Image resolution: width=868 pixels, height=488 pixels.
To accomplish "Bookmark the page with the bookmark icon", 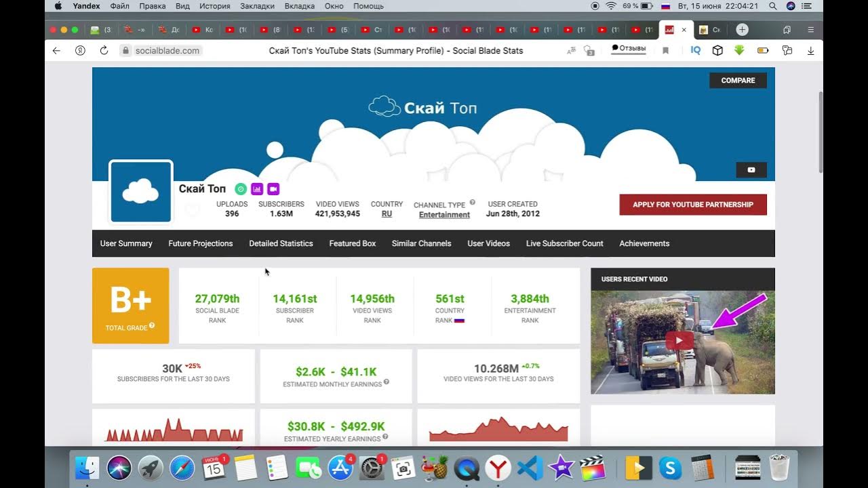I will tap(666, 50).
